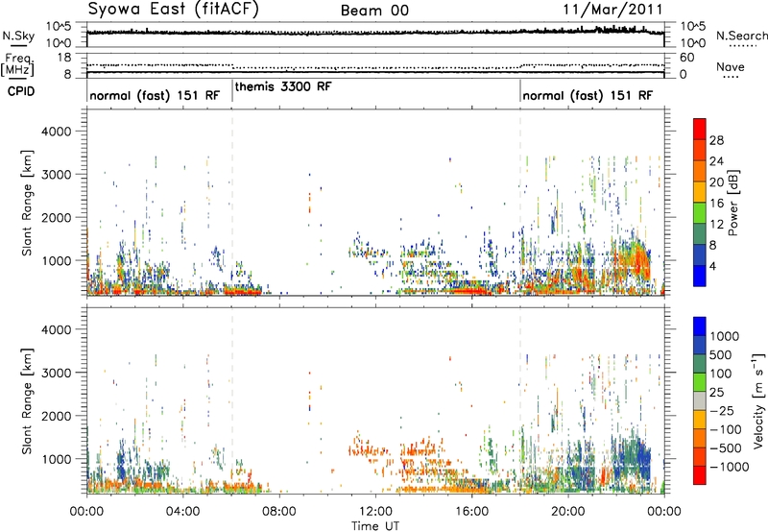Viewport: 768px width, 532px height.
Task: Select the 'themis 3300 RF' CPID label
Action: pyautogui.click(x=283, y=86)
